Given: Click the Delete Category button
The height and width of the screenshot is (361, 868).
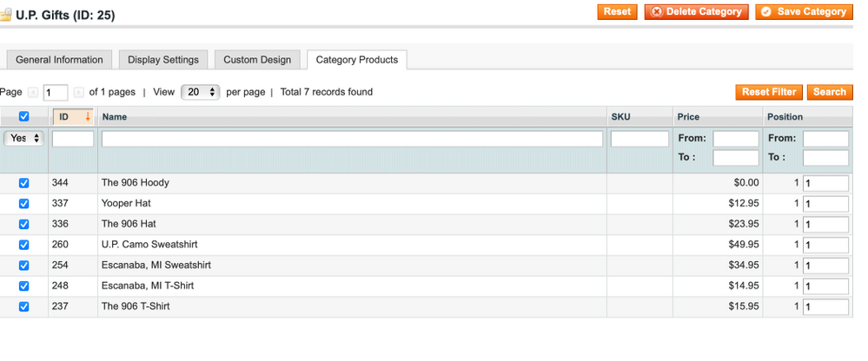Looking at the screenshot, I should pos(696,12).
